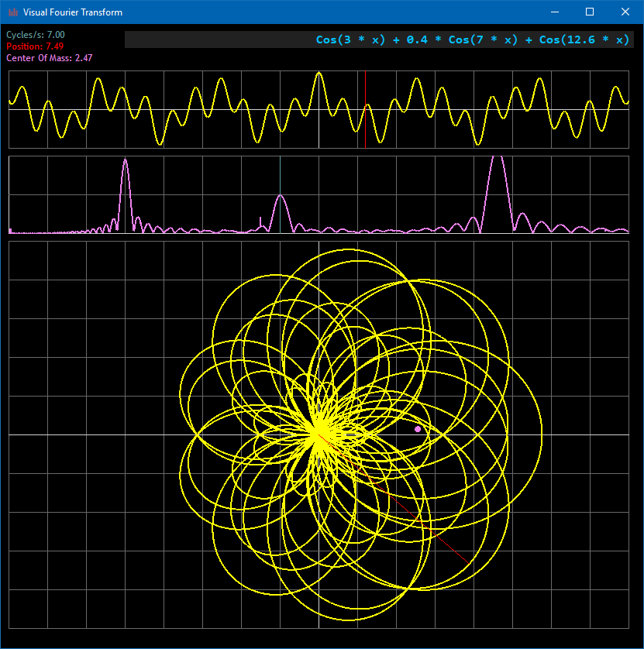Click the 'Cos(3 * x)' term in formula

point(350,40)
